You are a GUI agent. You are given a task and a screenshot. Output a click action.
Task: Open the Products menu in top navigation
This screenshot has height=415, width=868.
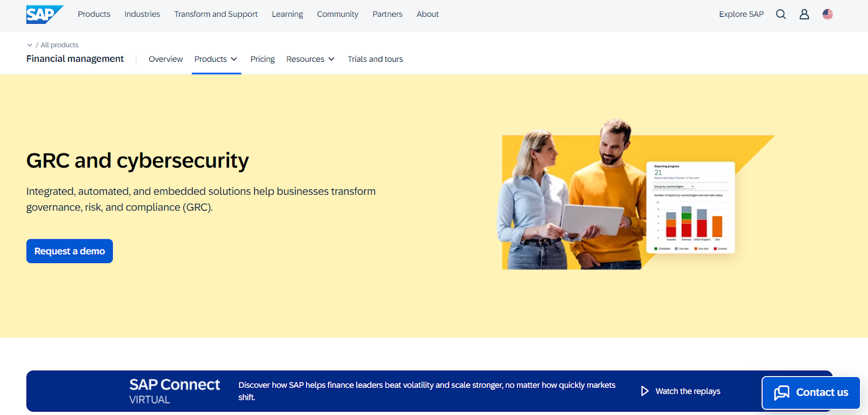[94, 14]
